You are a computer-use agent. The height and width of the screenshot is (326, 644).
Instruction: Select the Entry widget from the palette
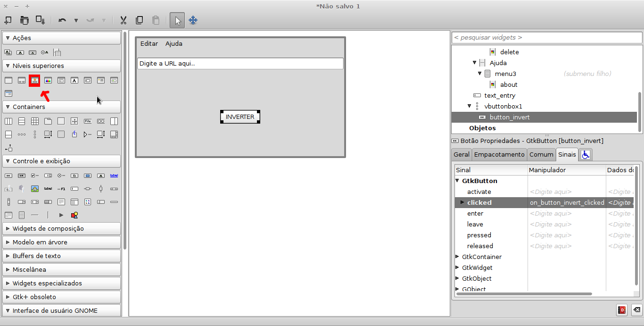click(74, 189)
